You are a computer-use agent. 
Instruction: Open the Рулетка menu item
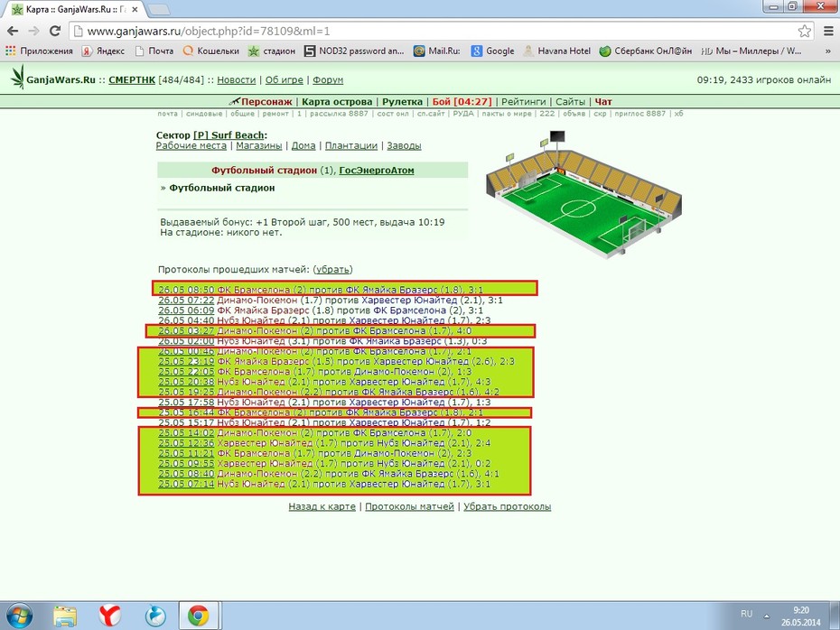click(402, 102)
